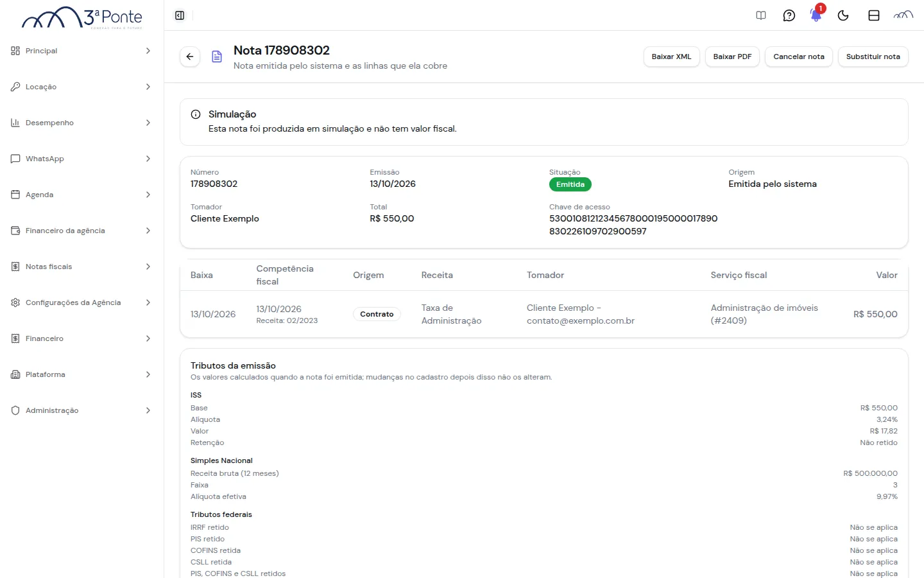Toggle dark mode moon icon

click(x=843, y=15)
